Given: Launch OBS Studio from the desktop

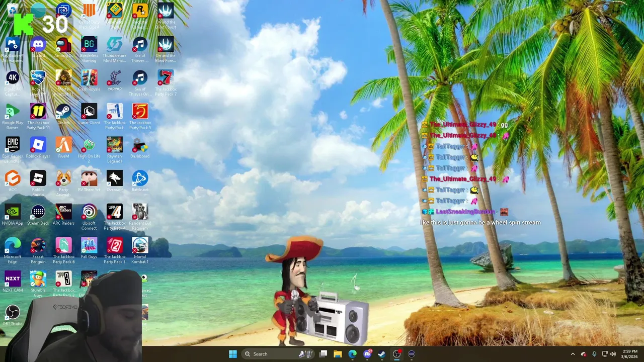Looking at the screenshot, I should [13, 315].
